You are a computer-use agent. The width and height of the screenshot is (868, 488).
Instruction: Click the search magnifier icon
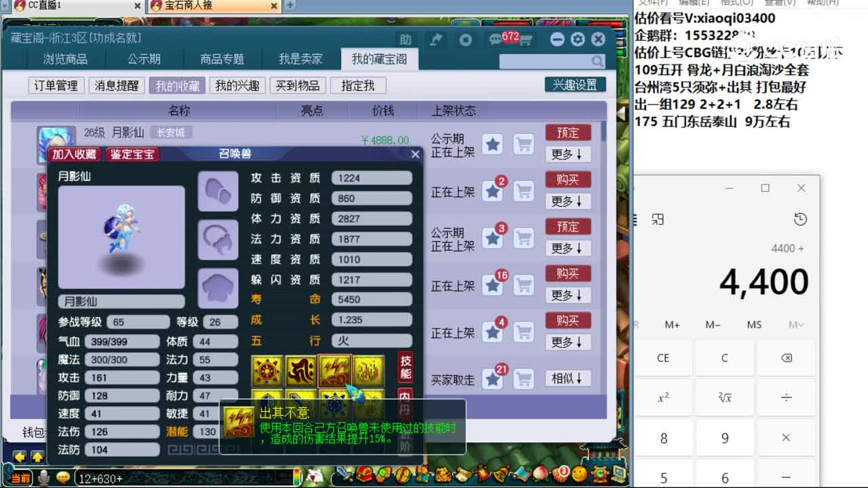click(596, 61)
